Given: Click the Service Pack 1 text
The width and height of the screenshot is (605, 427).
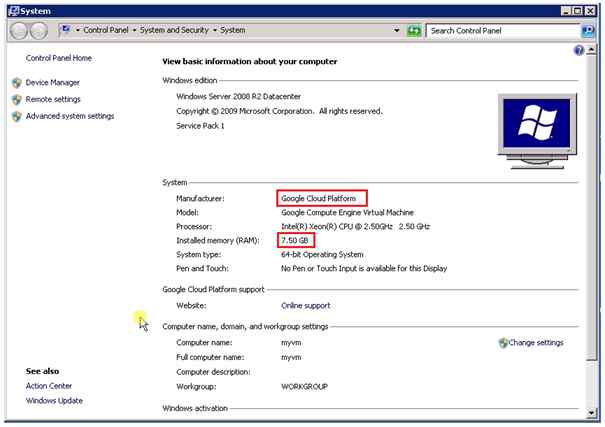Looking at the screenshot, I should pyautogui.click(x=200, y=126).
